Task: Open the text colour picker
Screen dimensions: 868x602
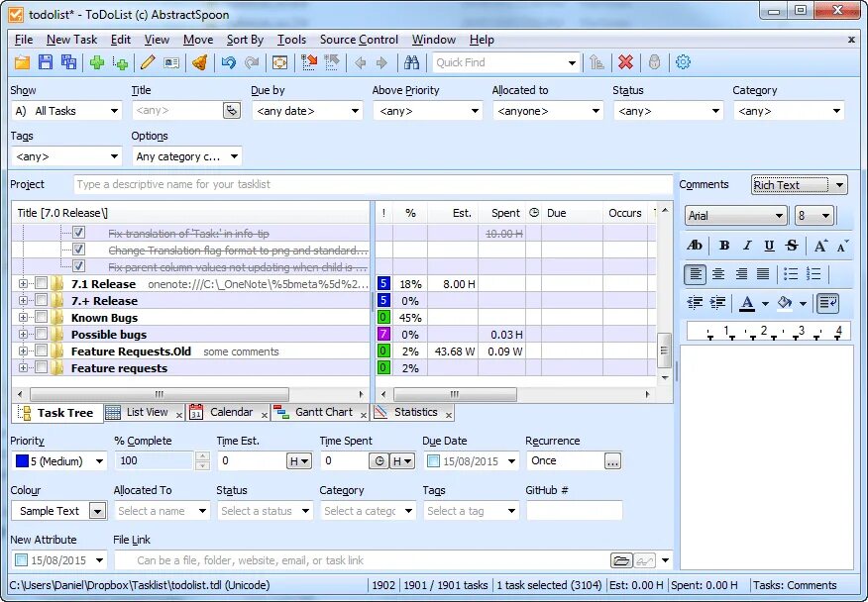Action: tap(765, 303)
